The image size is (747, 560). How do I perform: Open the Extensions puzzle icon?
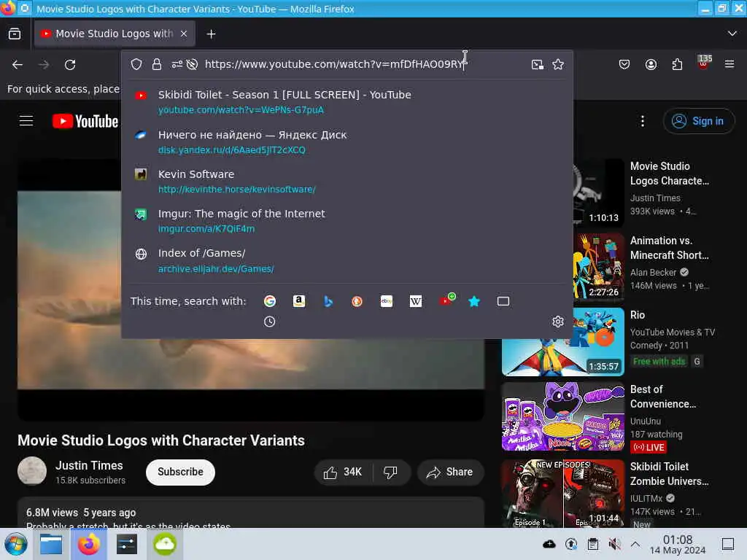677,64
